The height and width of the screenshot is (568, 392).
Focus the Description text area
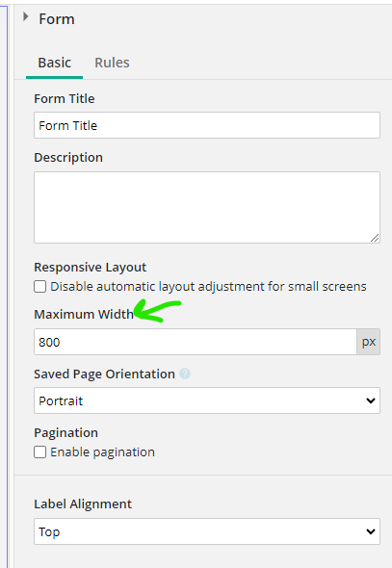(207, 207)
